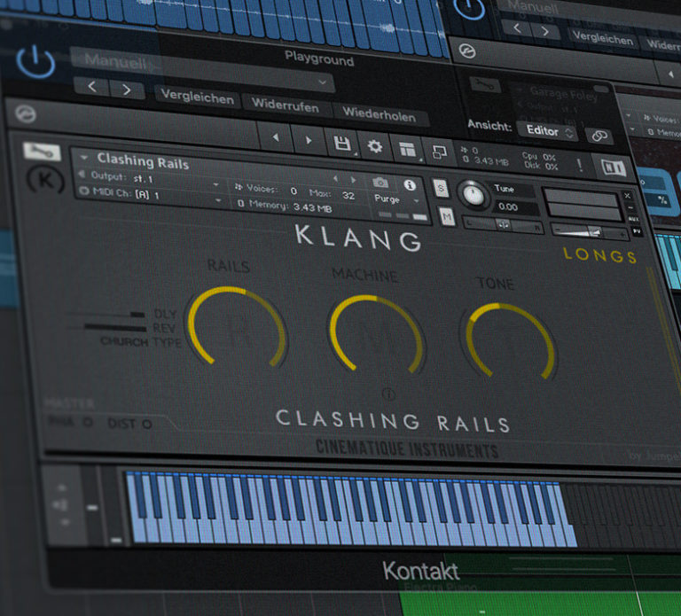The width and height of the screenshot is (681, 616).
Task: Click the pitch wheel left of keyboard
Action: (90, 506)
